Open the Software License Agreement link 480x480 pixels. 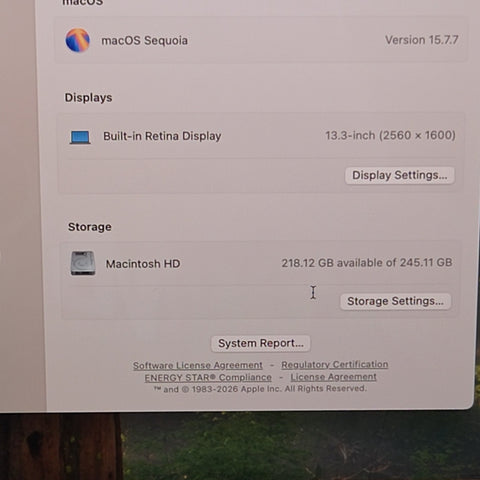pyautogui.click(x=198, y=365)
